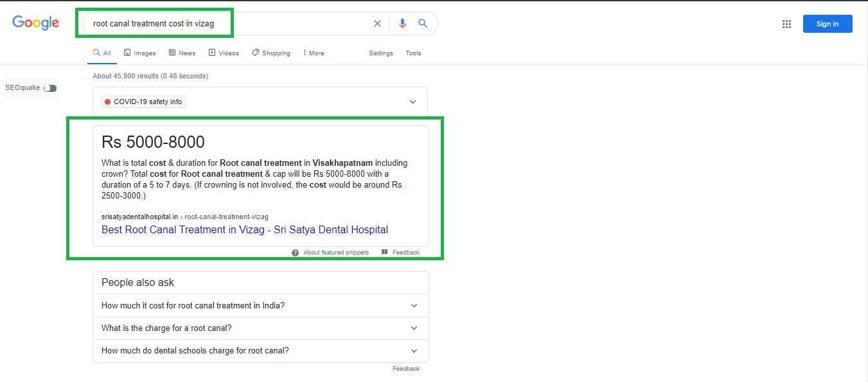Click the COVID-19 red virus icon

[107, 102]
